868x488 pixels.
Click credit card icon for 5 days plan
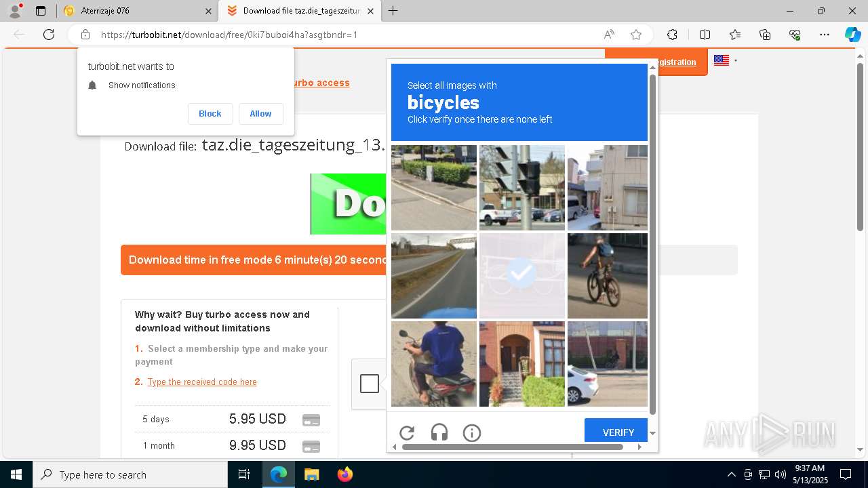(x=311, y=420)
